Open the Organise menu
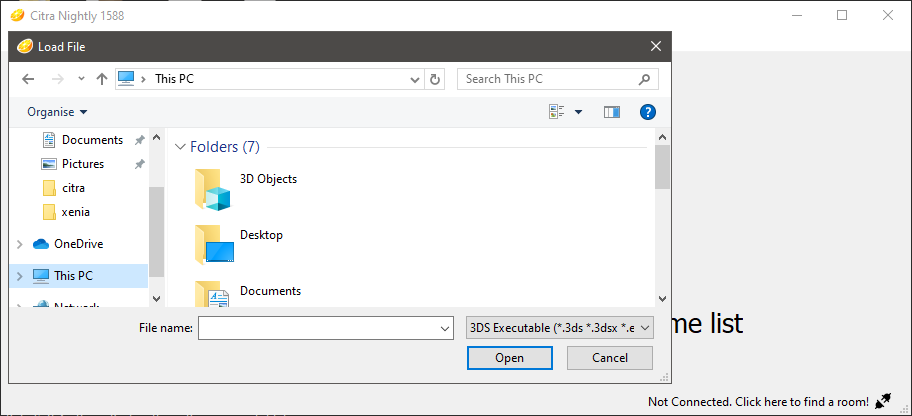This screenshot has width=912, height=416. coord(58,112)
